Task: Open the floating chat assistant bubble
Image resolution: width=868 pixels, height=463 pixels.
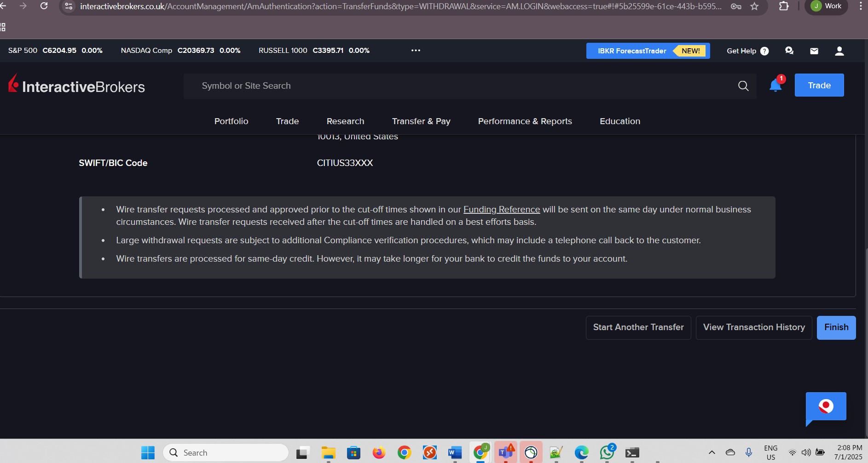Action: point(826,407)
